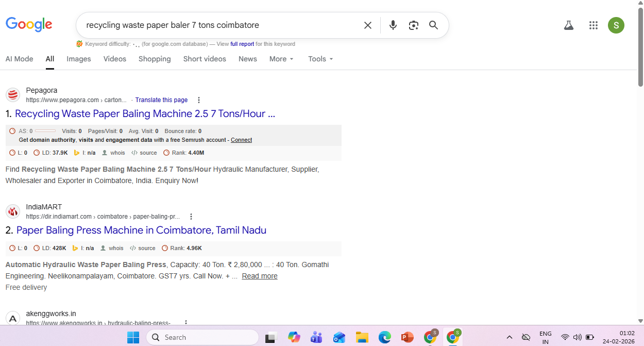Open Search Labs flask icon
The width and height of the screenshot is (644, 346).
pyautogui.click(x=569, y=25)
